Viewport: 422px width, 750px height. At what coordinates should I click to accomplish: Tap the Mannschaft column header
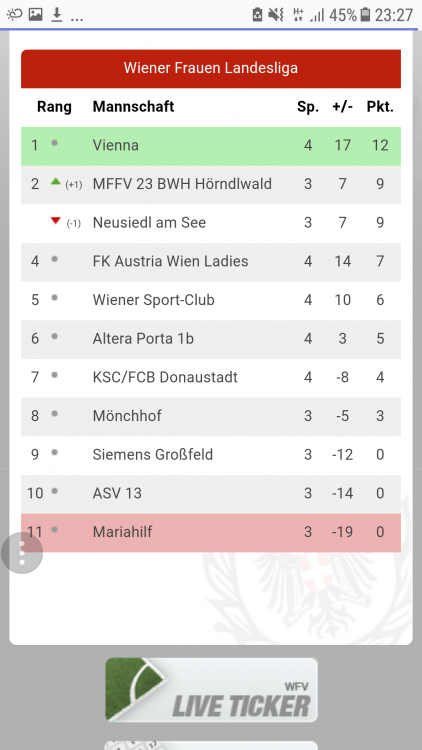point(133,106)
